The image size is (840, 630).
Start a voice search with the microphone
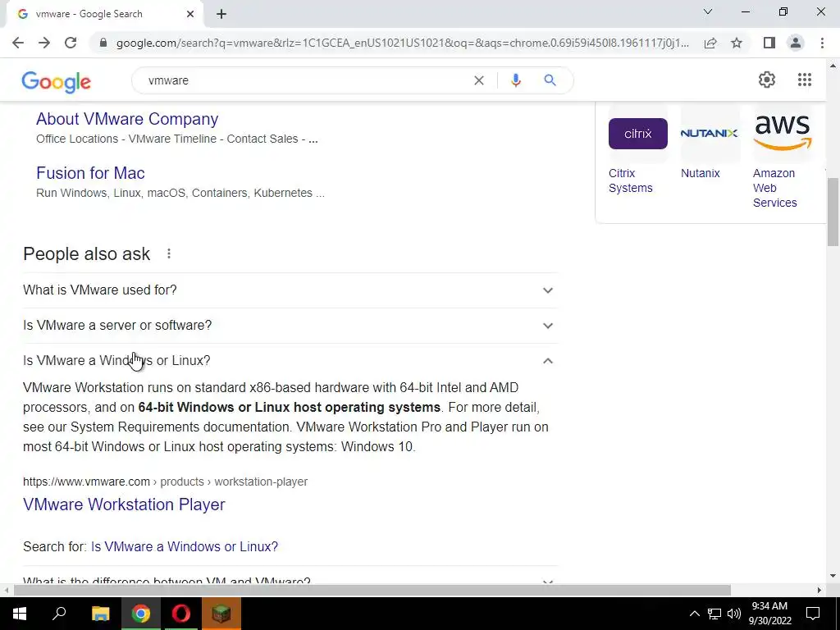tap(516, 80)
